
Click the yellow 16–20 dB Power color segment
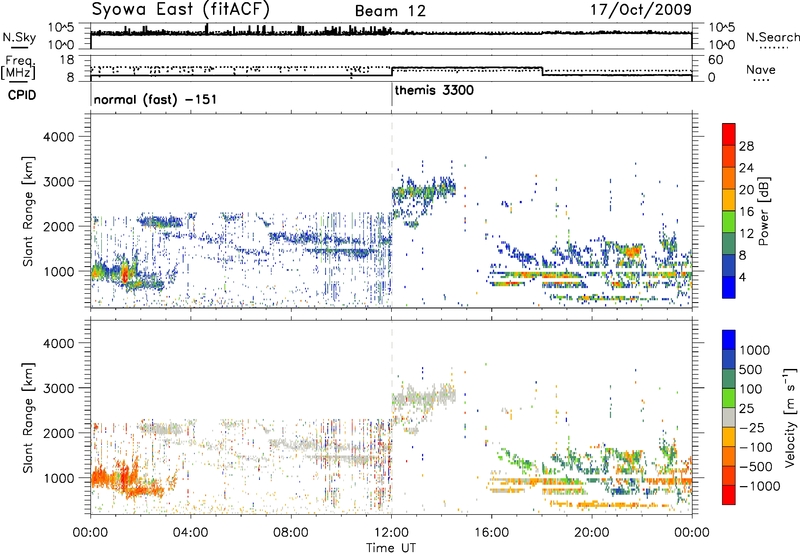729,200
